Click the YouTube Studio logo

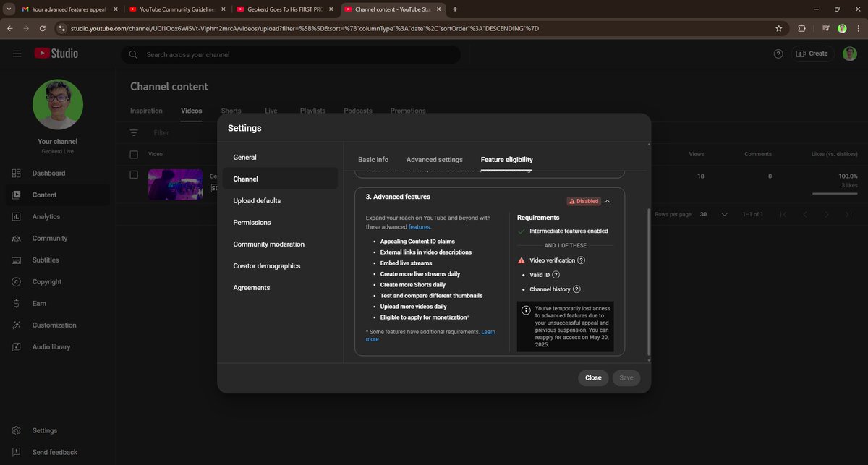pyautogui.click(x=56, y=54)
